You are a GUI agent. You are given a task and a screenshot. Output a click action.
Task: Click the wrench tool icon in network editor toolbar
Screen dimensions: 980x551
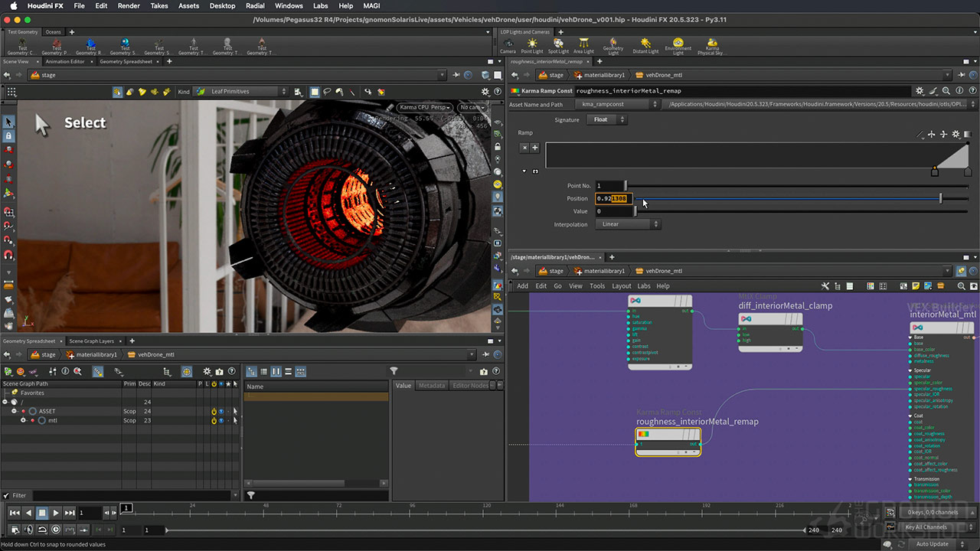pyautogui.click(x=825, y=285)
